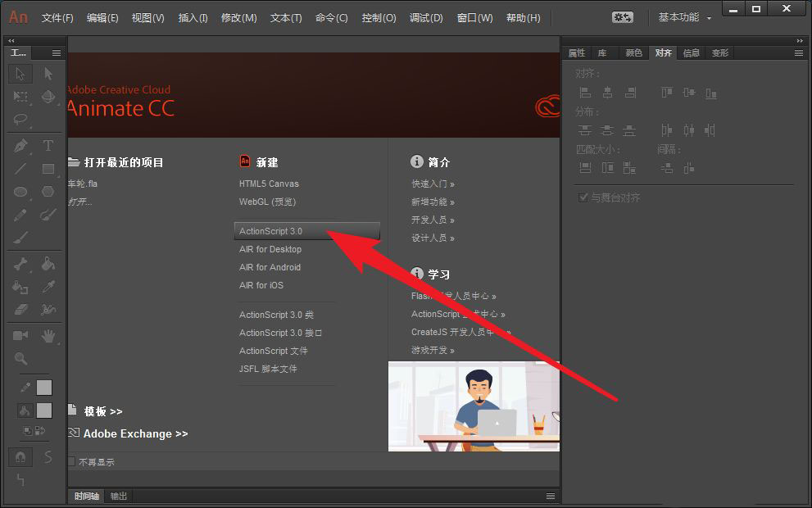Image resolution: width=812 pixels, height=508 pixels.
Task: Click the fill color swatch
Action: [x=44, y=410]
